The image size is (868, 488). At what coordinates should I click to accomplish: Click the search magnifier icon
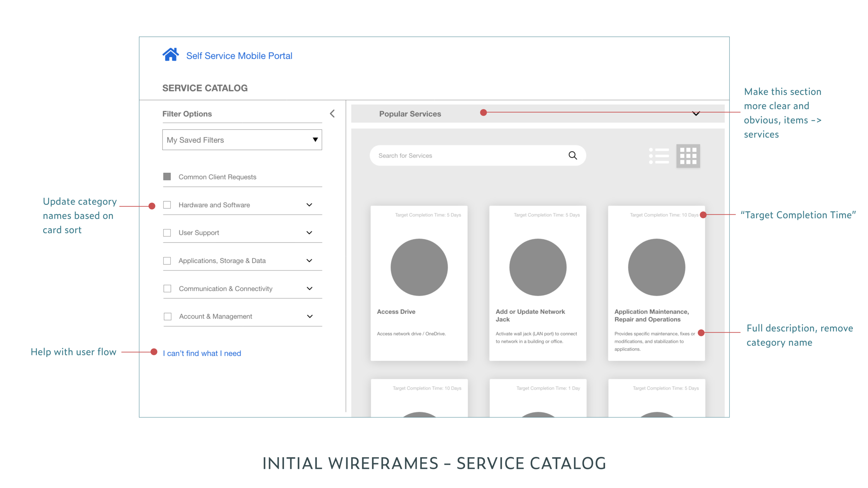coord(573,155)
